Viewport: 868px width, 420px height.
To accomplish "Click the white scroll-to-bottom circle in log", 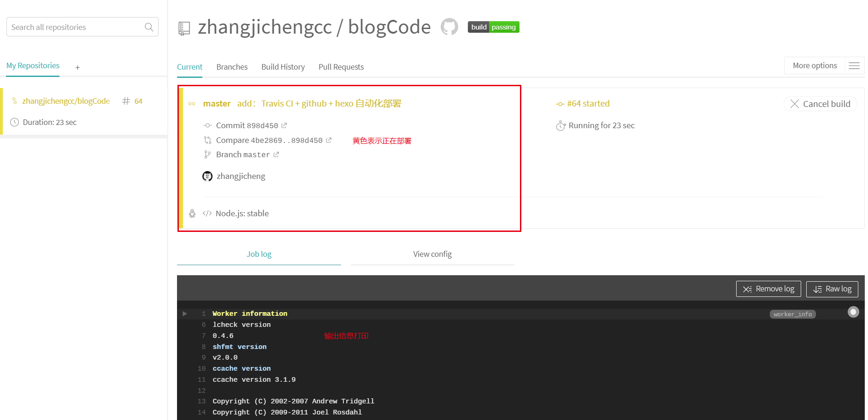I will click(x=853, y=312).
